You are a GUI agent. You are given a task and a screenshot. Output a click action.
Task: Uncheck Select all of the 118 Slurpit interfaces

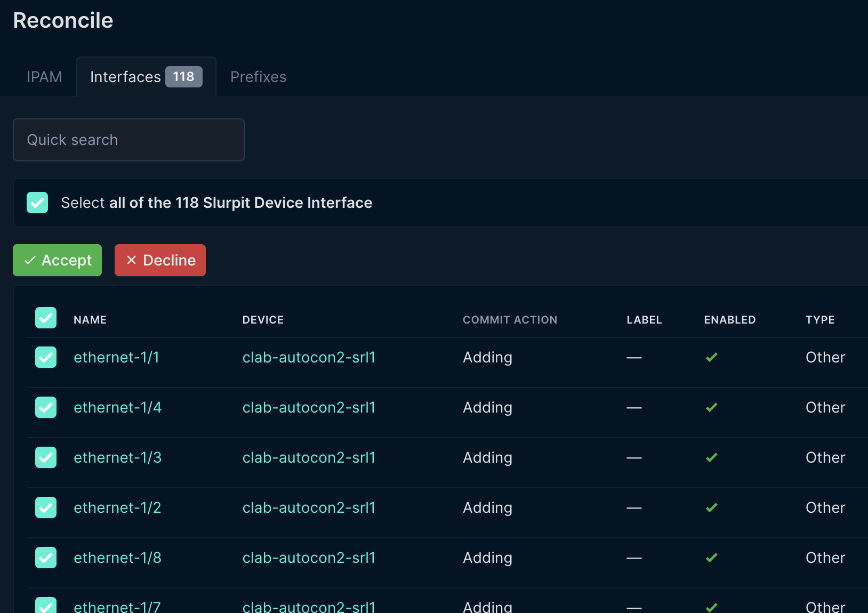[x=37, y=203]
